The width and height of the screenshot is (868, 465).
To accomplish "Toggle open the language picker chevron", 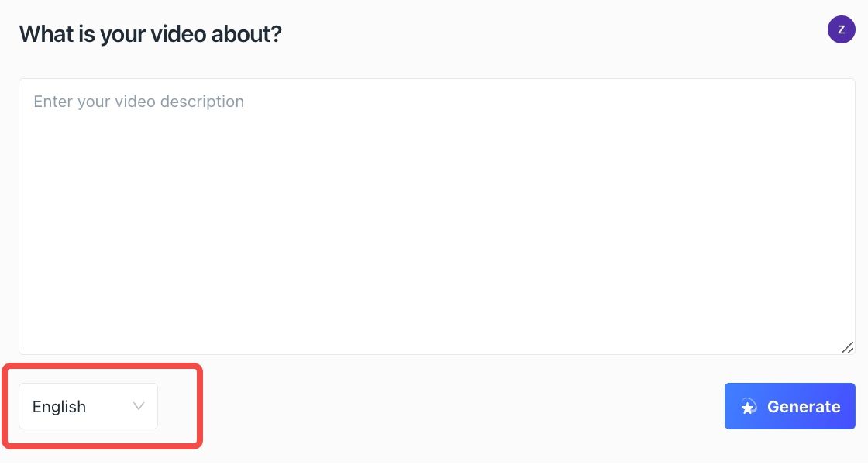I will 139,406.
